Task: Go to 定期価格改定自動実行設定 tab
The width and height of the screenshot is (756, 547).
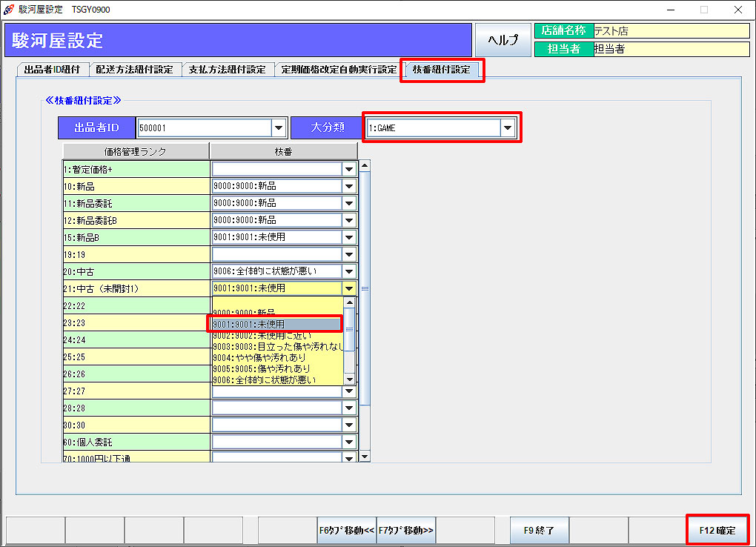Action: (339, 70)
